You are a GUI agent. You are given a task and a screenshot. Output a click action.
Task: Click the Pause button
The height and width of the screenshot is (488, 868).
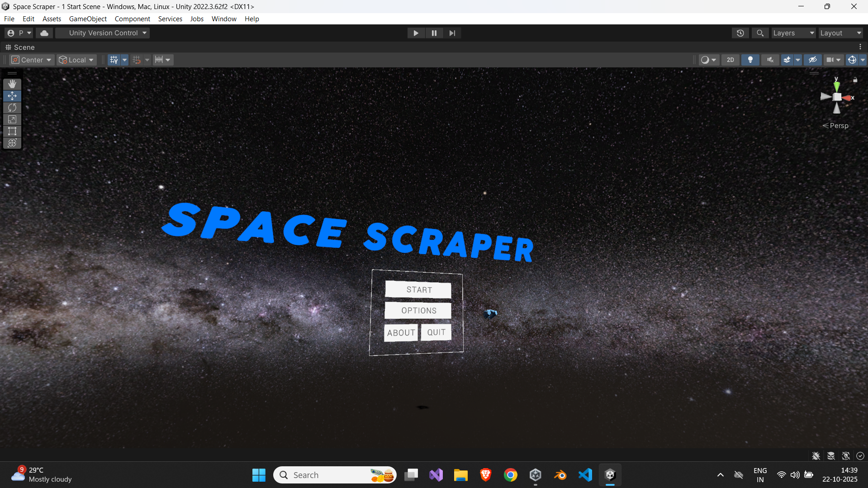pyautogui.click(x=434, y=33)
